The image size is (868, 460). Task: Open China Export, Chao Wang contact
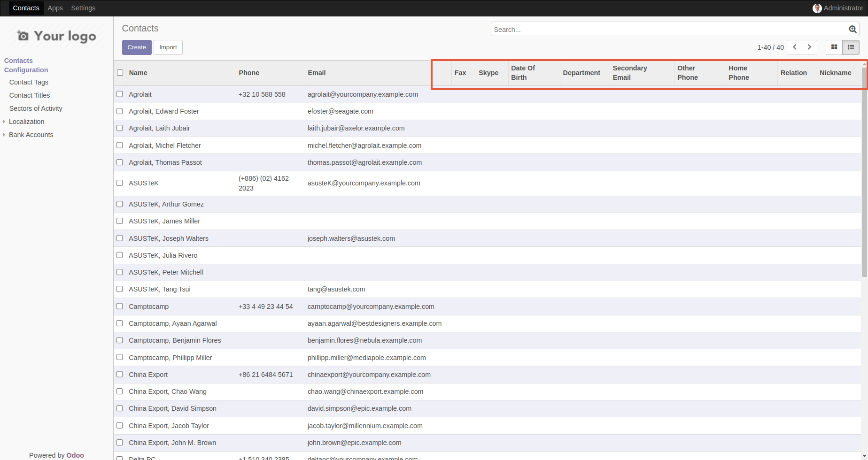(168, 391)
